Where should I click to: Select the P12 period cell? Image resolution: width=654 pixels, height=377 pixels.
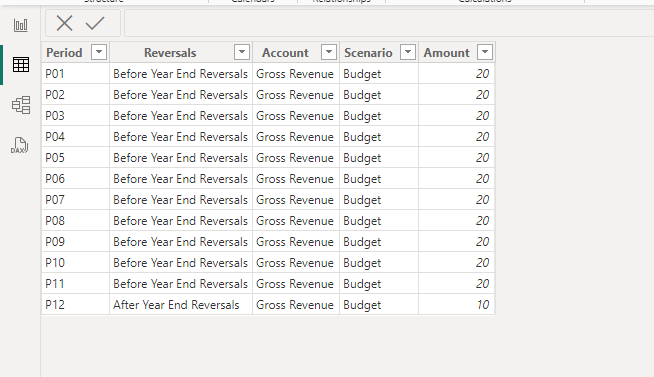coord(75,304)
